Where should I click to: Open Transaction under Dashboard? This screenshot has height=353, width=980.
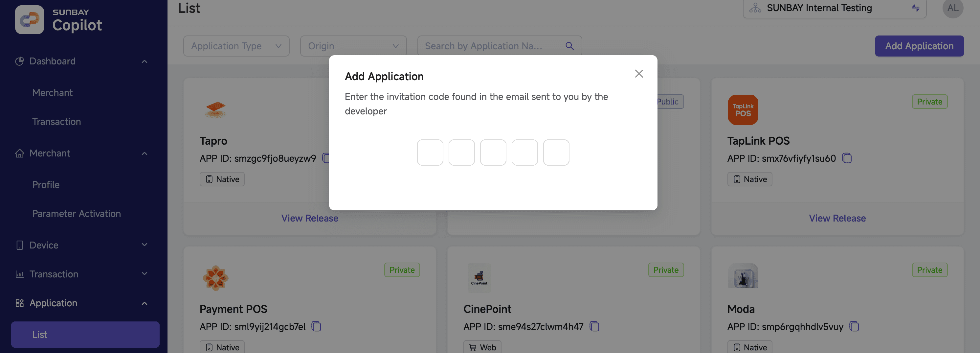(x=56, y=122)
